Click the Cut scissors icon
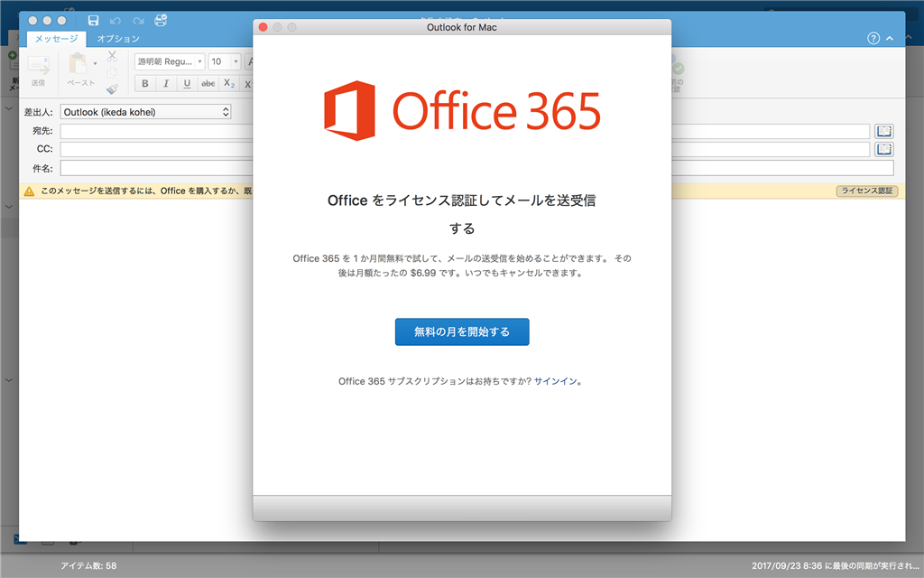This screenshot has height=578, width=924. (x=112, y=56)
